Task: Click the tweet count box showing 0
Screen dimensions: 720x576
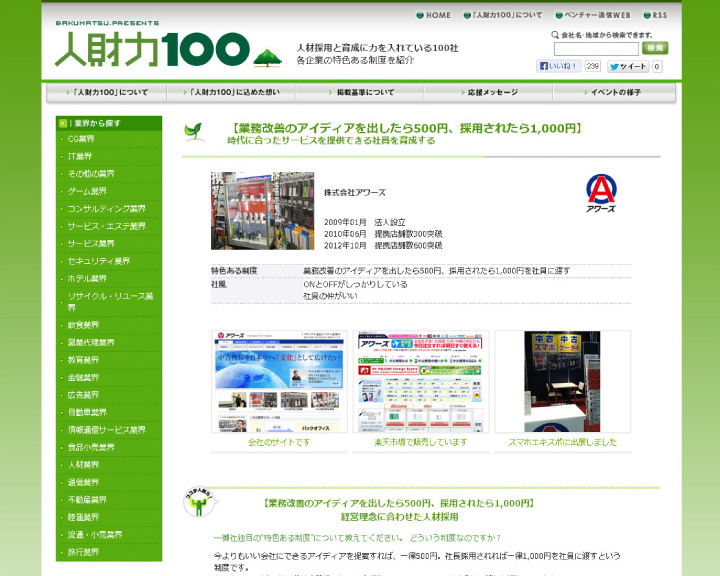Action: point(657,67)
